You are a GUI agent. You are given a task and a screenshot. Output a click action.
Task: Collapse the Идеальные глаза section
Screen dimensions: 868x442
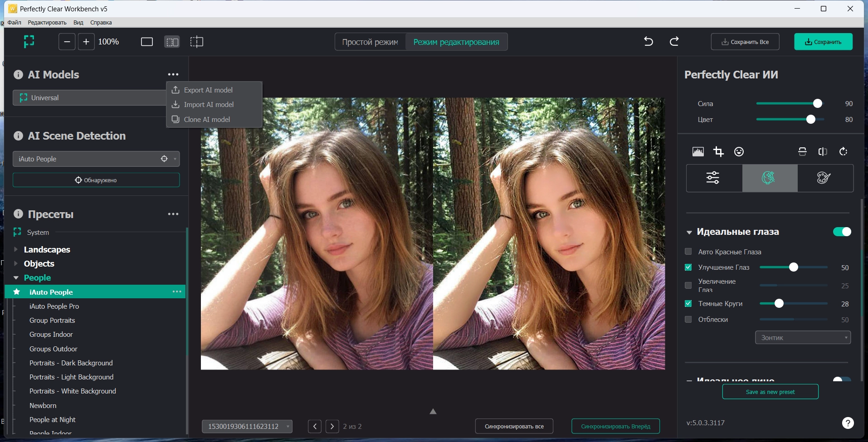click(689, 232)
